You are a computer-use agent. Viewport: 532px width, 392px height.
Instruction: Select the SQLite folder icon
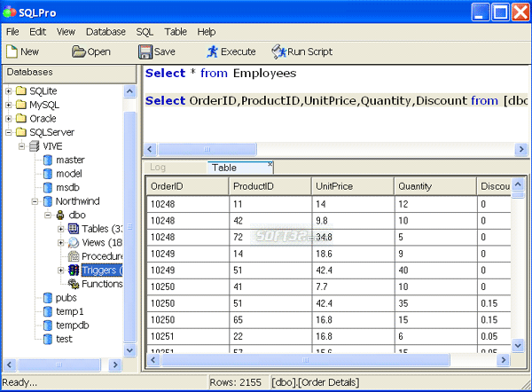21,90
